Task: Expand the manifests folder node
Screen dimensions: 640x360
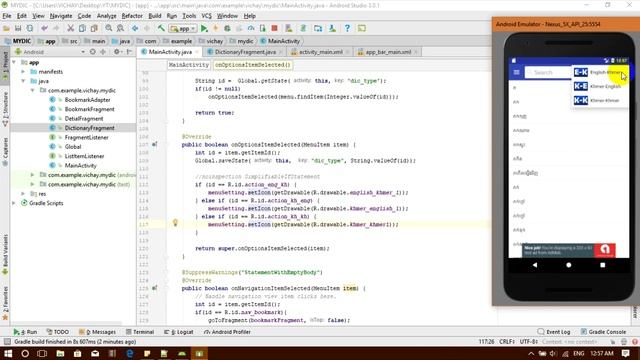Action: (23, 72)
